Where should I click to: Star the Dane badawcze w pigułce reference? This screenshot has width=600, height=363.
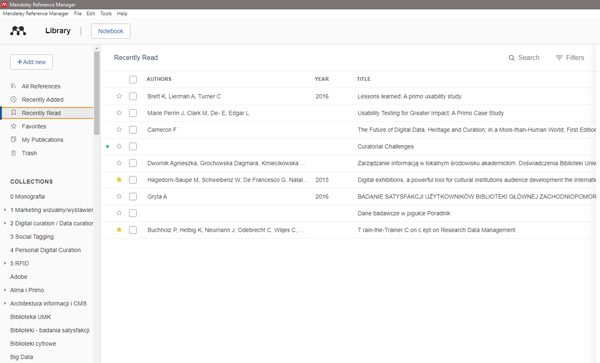(119, 213)
